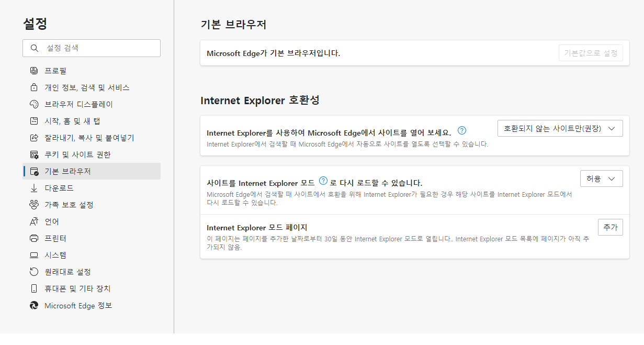Image resolution: width=644 pixels, height=345 pixels.
Task: Open 가족 보호 설정 page
Action: 92,205
